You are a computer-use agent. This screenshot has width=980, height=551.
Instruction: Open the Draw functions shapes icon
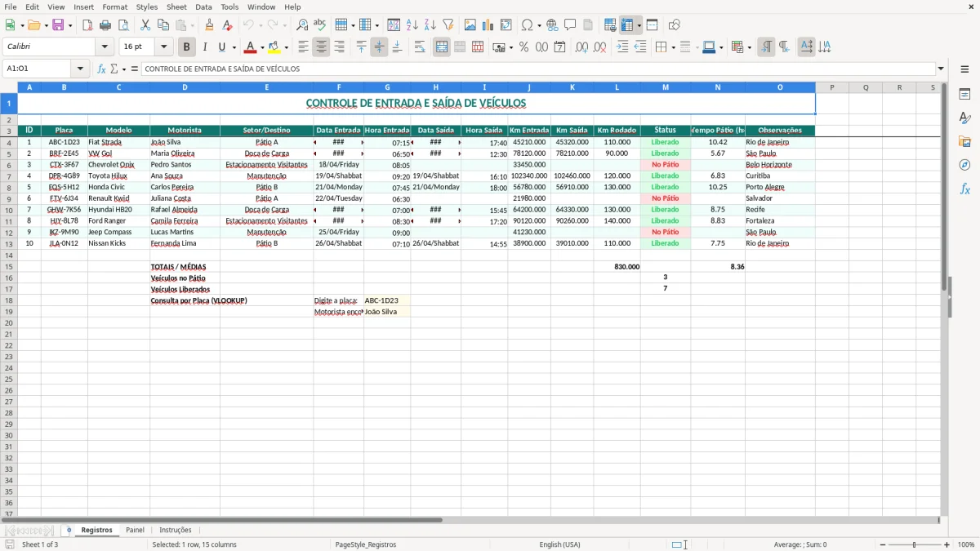coord(675,25)
